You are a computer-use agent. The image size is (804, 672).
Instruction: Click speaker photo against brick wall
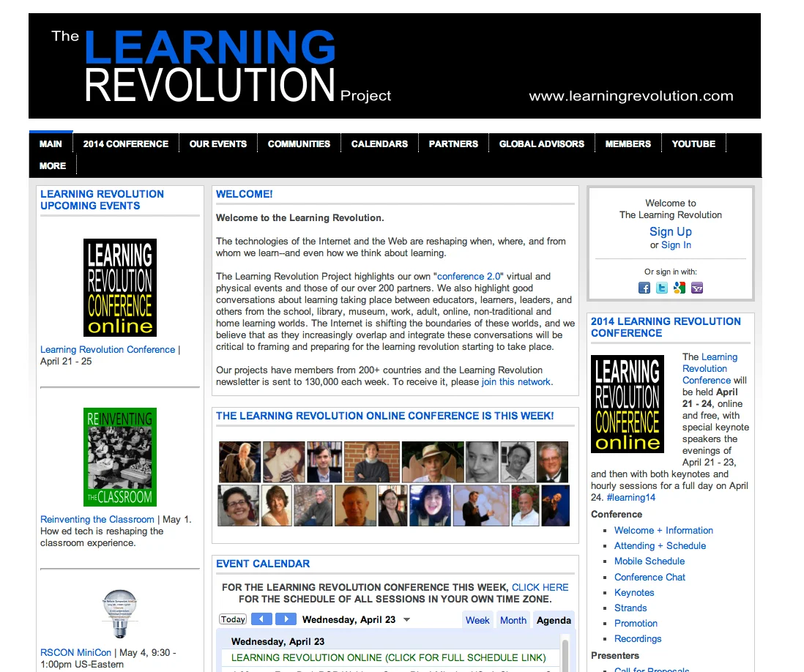pyautogui.click(x=372, y=462)
